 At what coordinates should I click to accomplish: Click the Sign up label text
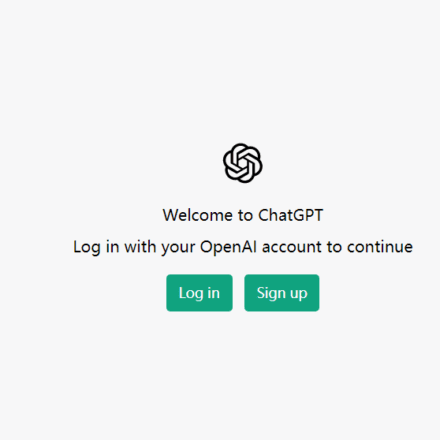coord(282,294)
